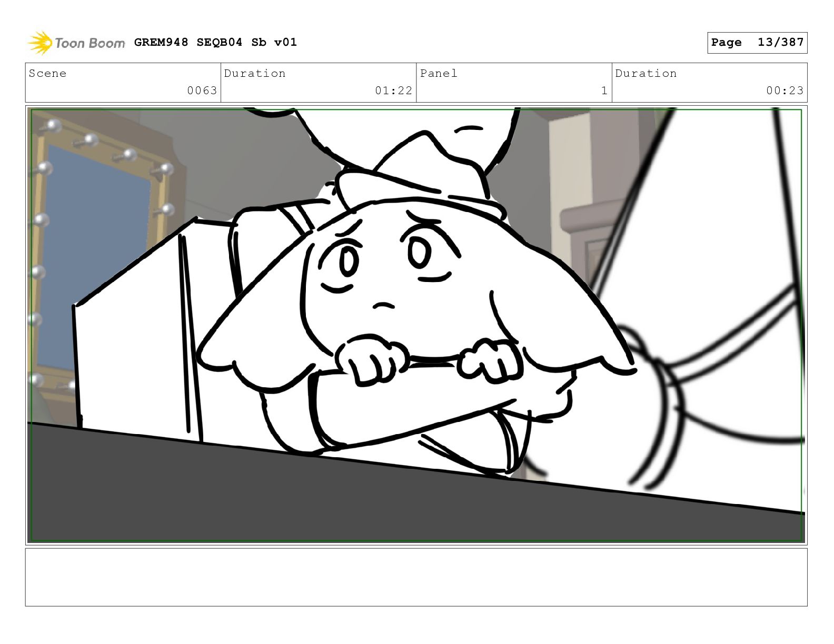Click the Scene label
Viewport: 834px width, 644px height.
(48, 73)
